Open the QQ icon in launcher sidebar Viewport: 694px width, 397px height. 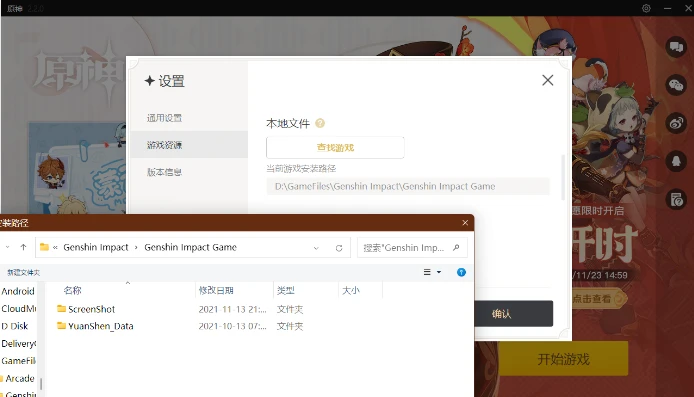pos(676,161)
